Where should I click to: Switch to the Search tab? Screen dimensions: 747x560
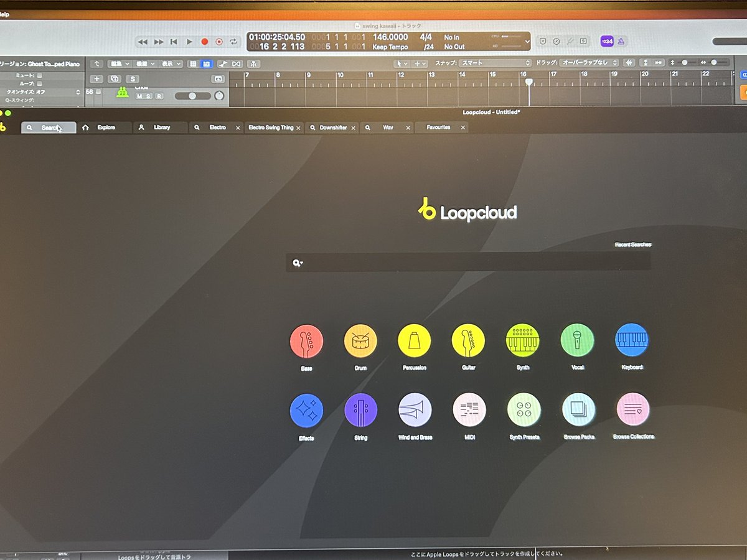(x=49, y=128)
